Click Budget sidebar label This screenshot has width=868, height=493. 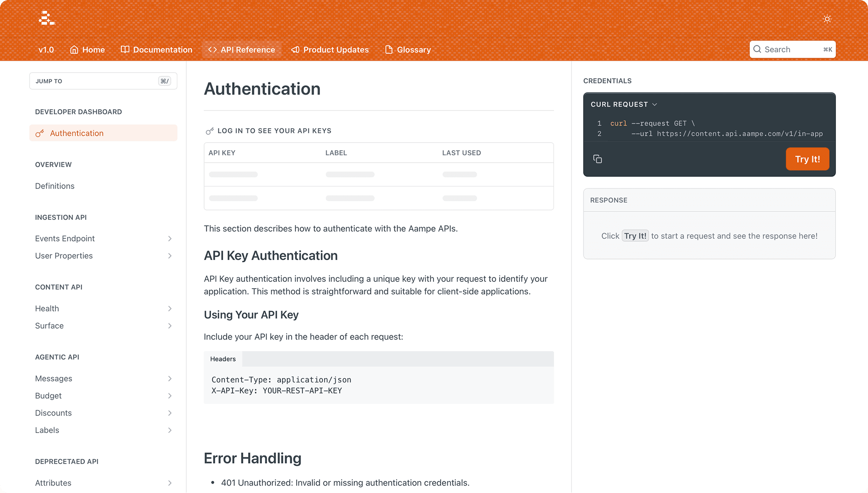pos(48,396)
